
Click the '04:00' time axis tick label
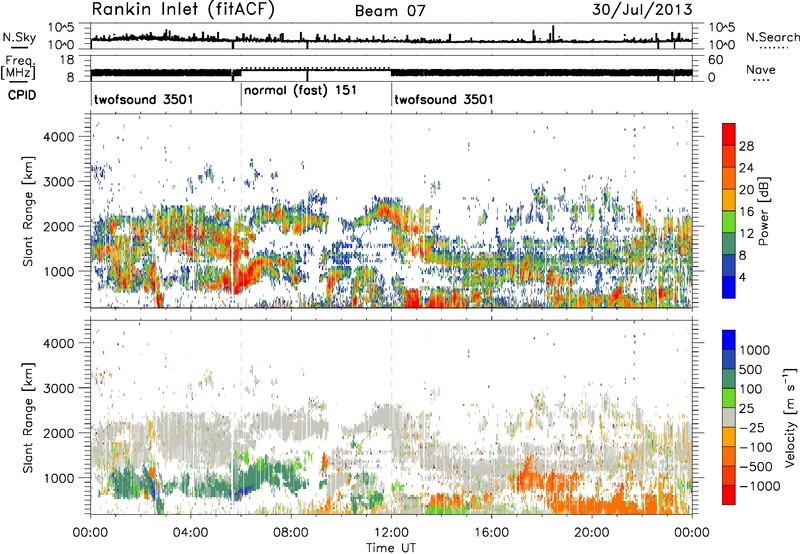coord(190,533)
